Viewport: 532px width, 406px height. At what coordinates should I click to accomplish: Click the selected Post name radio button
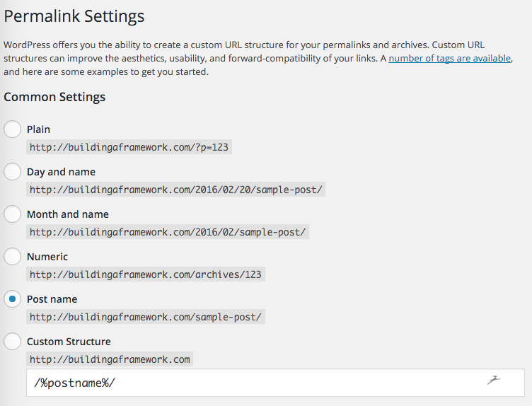point(12,298)
